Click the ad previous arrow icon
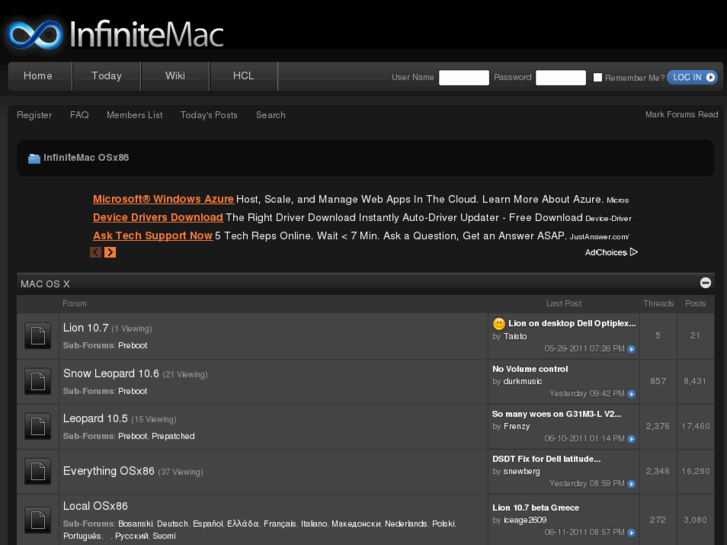This screenshot has height=545, width=727. coord(96,252)
